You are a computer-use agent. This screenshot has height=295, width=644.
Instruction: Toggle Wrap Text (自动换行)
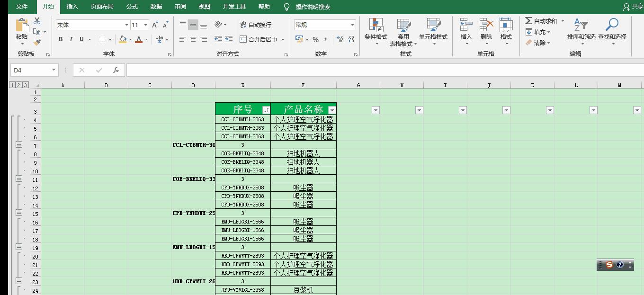[256, 25]
